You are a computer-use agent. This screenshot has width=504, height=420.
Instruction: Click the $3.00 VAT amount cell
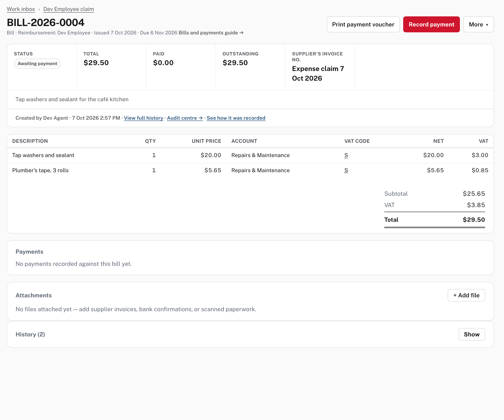pyautogui.click(x=480, y=155)
